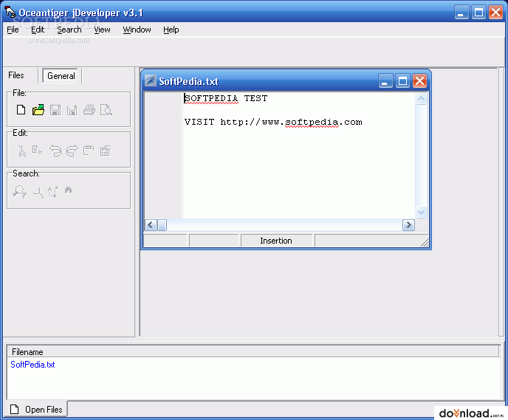
Task: Open the Help menu
Action: pyautogui.click(x=171, y=30)
